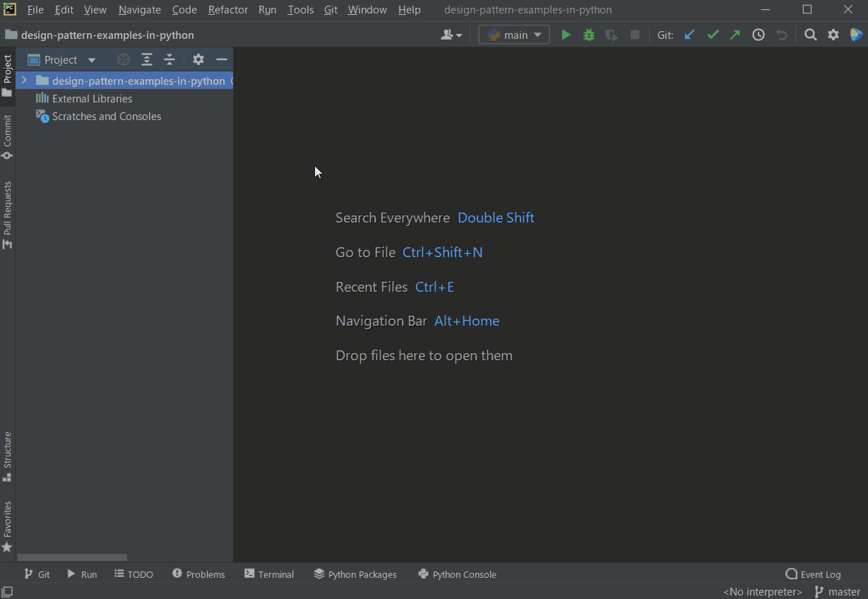Open the Python Packages tool window
The image size is (868, 599).
pos(355,574)
